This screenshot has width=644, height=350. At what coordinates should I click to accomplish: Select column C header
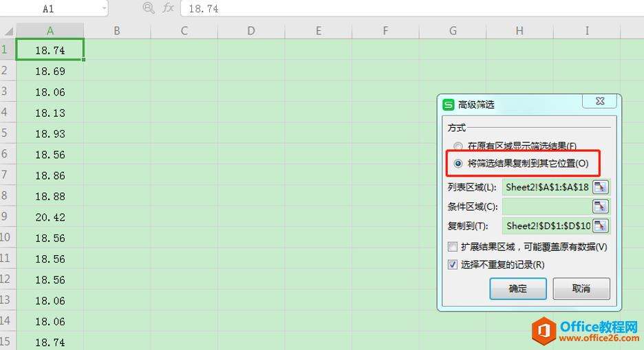pos(184,31)
